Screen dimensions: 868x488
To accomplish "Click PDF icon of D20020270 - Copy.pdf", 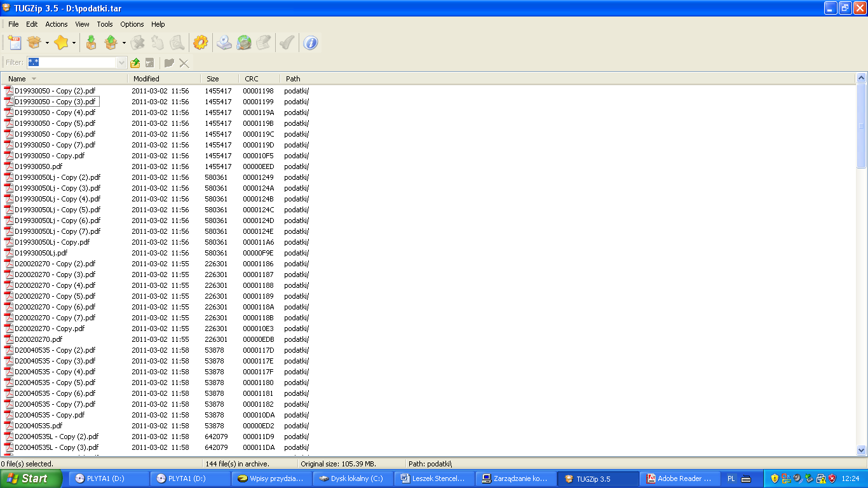I will click(x=9, y=329).
